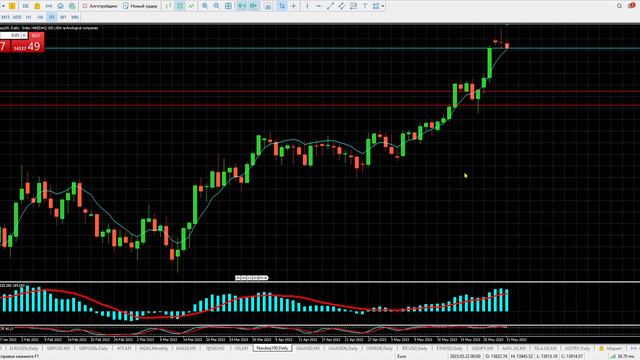Screen dimensions: 640x360
Task: Switch chart to line chart type
Action: click(191, 6)
